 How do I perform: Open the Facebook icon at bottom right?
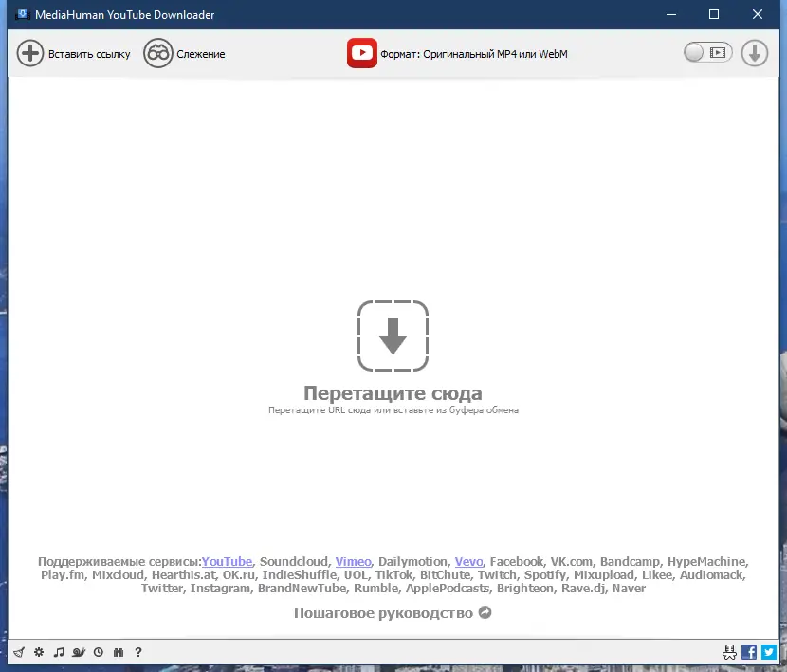coord(749,652)
